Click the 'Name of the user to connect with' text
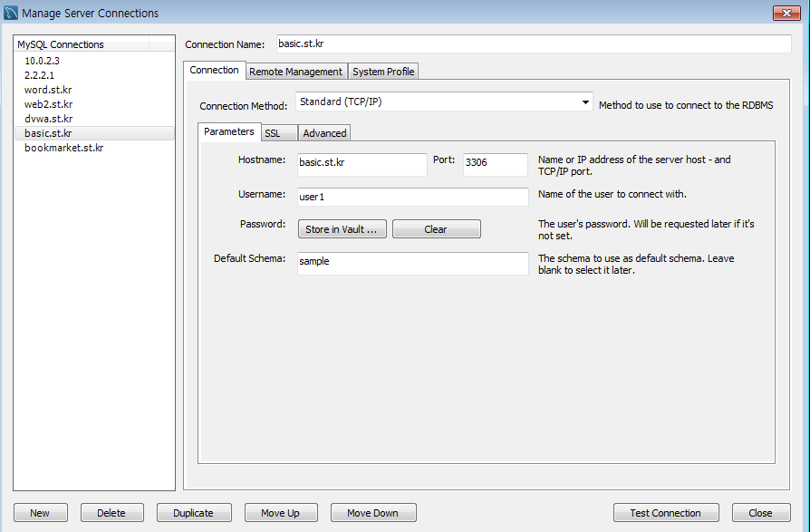 pos(612,194)
